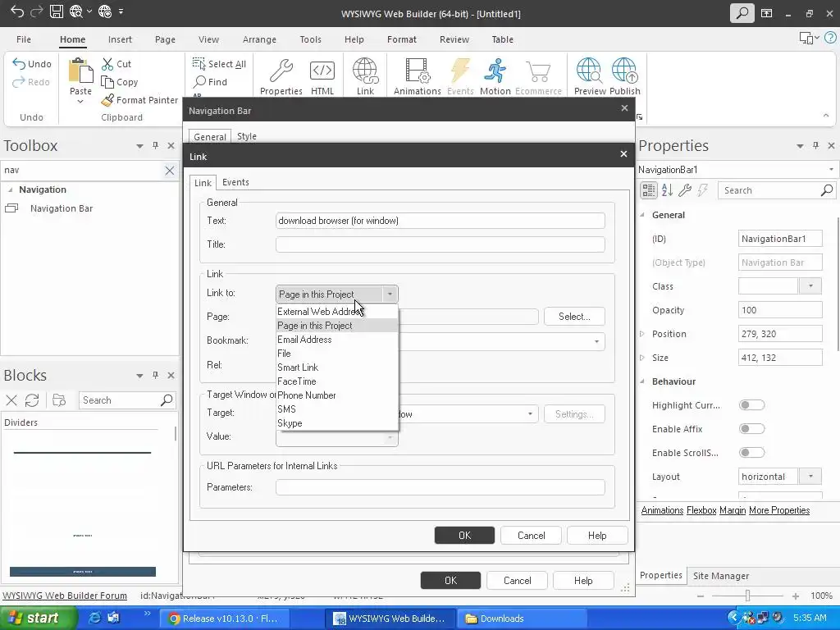This screenshot has height=630, width=840.
Task: Click the Blocks panel delete X icon
Action: point(11,399)
